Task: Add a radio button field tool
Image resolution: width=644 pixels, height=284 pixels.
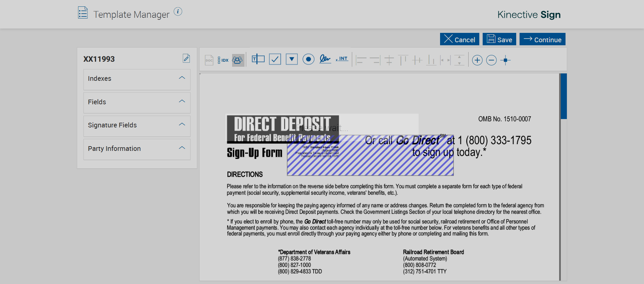Action: click(309, 59)
